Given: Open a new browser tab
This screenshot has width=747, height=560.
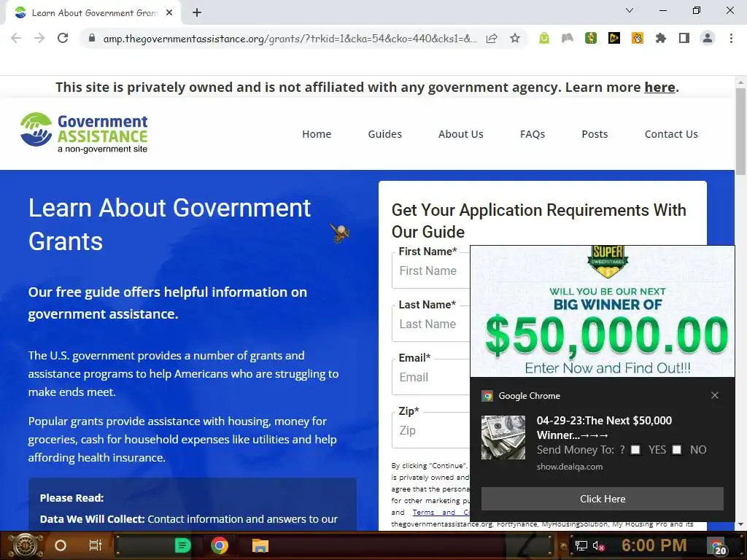Looking at the screenshot, I should 197,12.
